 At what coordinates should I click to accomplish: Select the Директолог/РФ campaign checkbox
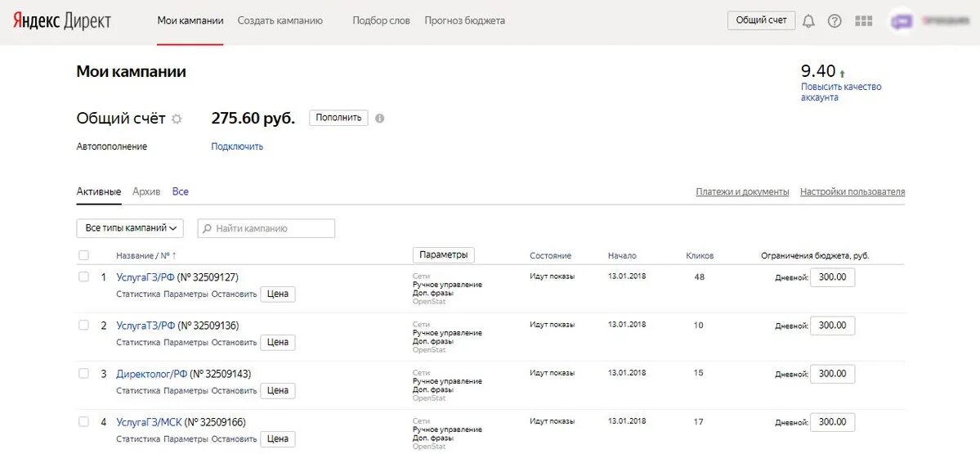click(83, 374)
